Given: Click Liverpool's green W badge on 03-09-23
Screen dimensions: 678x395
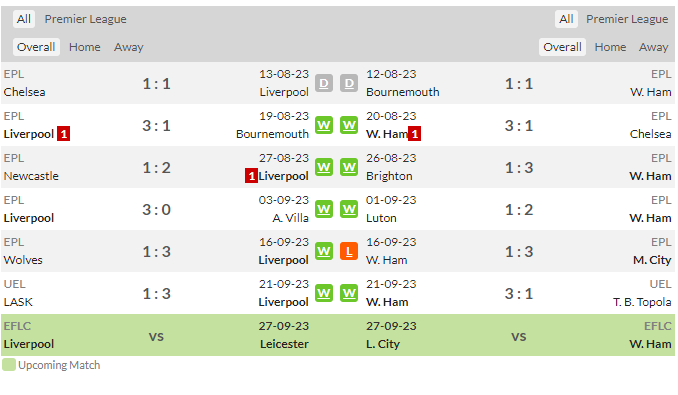Looking at the screenshot, I should pos(324,210).
